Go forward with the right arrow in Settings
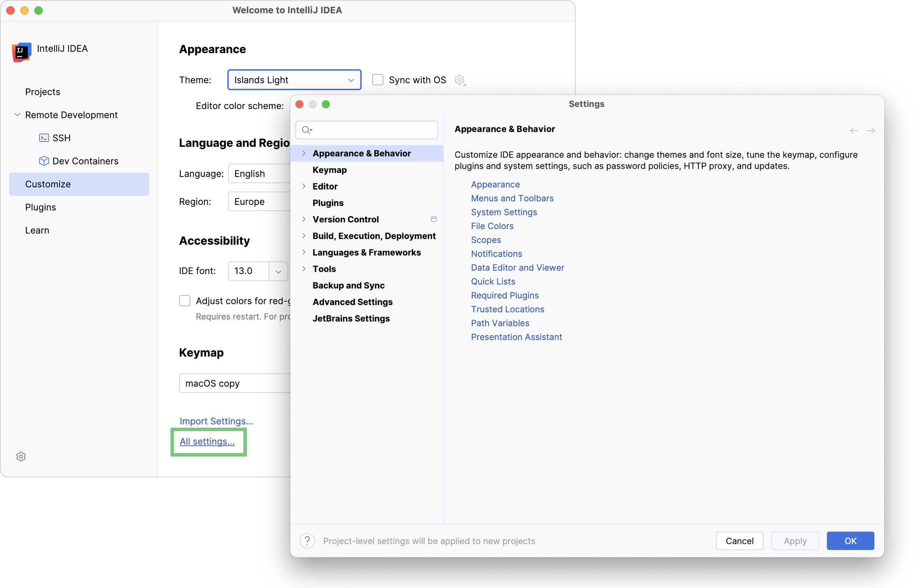Viewport: 915px width, 588px height. coord(871,131)
